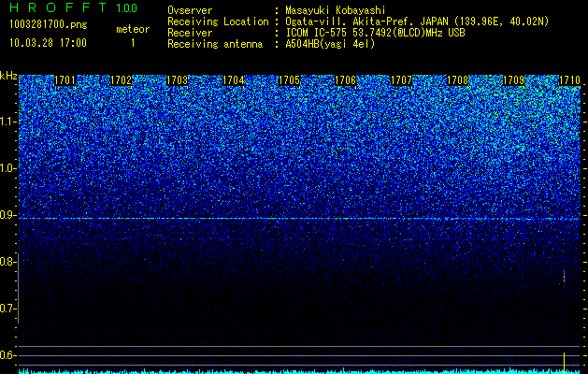This screenshot has width=588, height=374.
Task: Click the date stamp 10.03.28 17:00
Action: (48, 43)
